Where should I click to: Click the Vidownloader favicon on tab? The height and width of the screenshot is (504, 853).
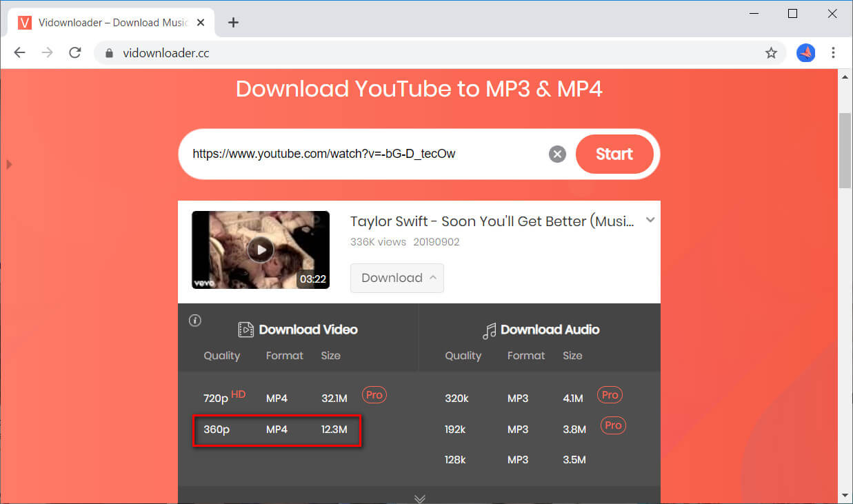pyautogui.click(x=26, y=23)
